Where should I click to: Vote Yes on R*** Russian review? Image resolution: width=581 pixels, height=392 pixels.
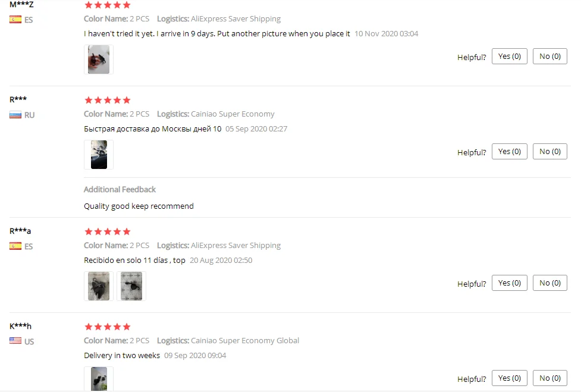point(509,152)
